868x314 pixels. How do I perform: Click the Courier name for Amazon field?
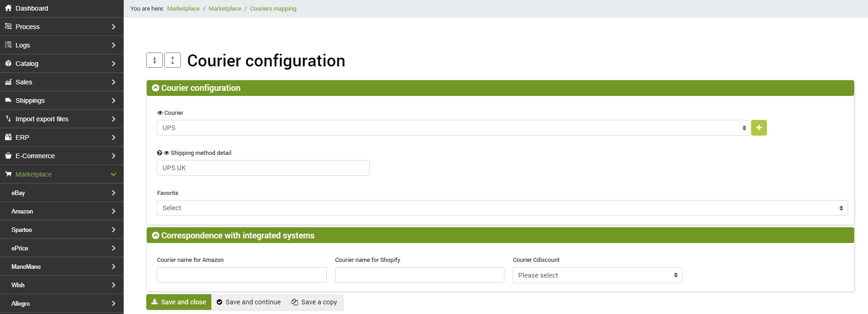pos(242,275)
